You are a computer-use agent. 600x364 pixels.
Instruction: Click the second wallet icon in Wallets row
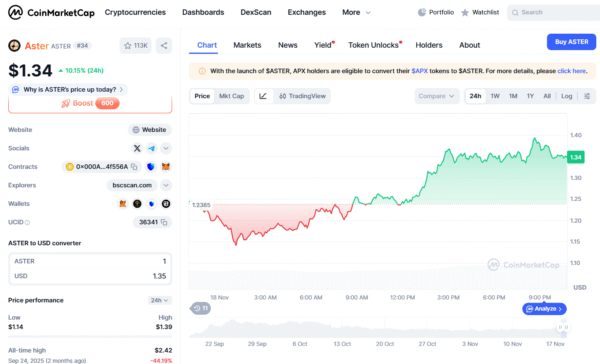pos(137,204)
